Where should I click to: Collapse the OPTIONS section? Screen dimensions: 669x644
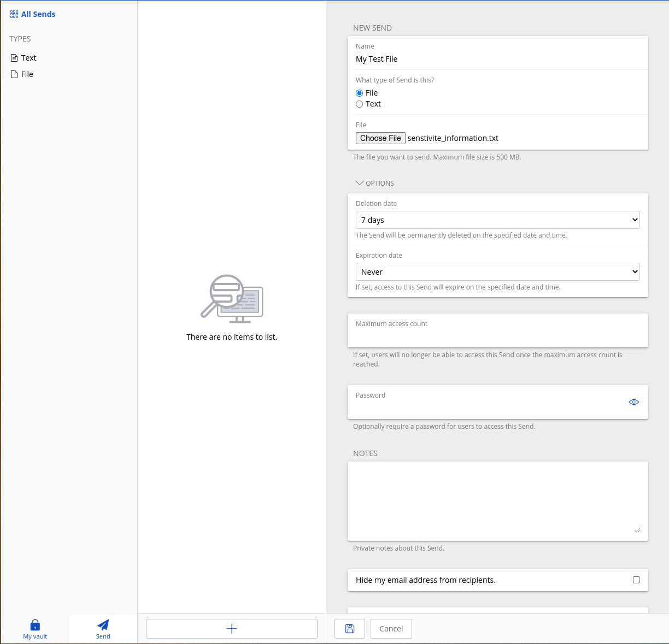click(x=360, y=182)
